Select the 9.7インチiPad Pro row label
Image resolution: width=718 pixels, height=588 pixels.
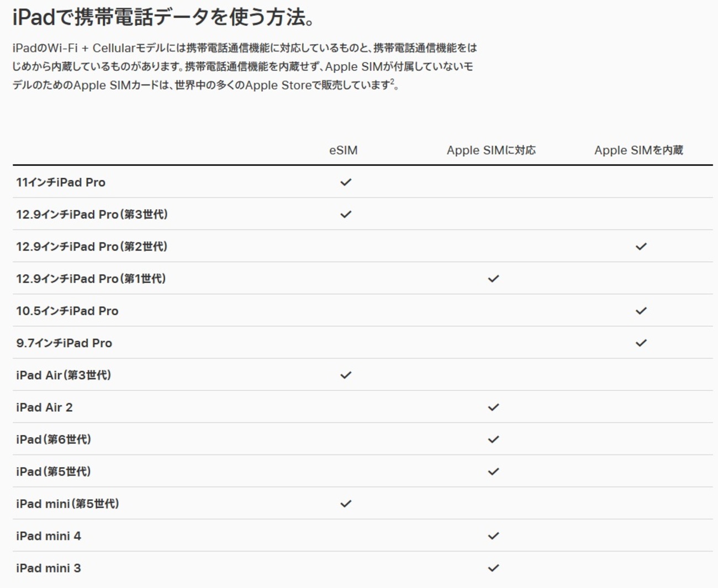pos(64,343)
